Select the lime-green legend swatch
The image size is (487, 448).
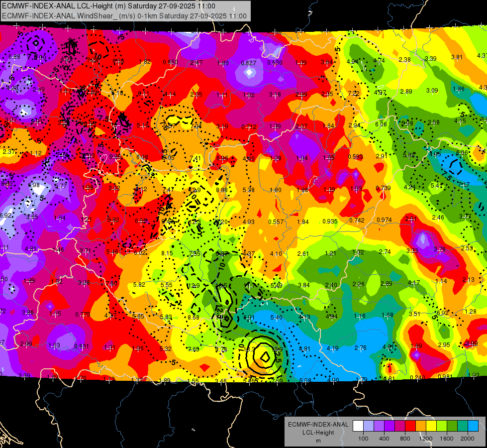coord(442,426)
